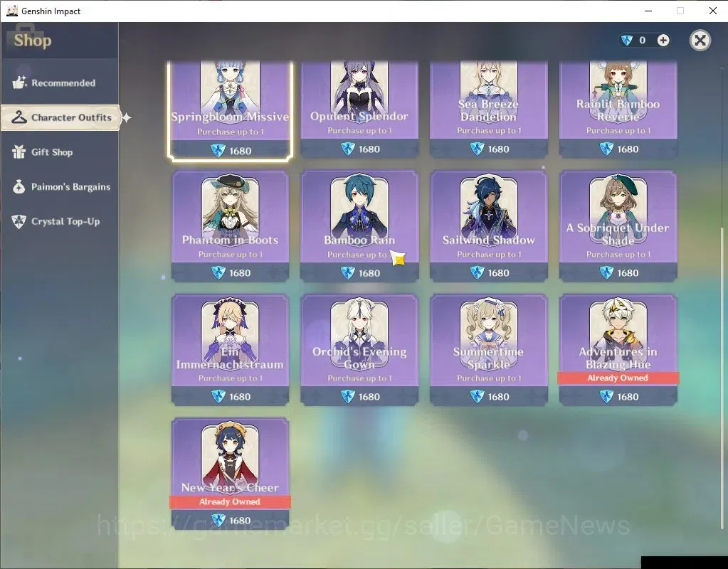Click the Crystal Top-Up crystal icon
The width and height of the screenshot is (728, 569).
pos(19,221)
